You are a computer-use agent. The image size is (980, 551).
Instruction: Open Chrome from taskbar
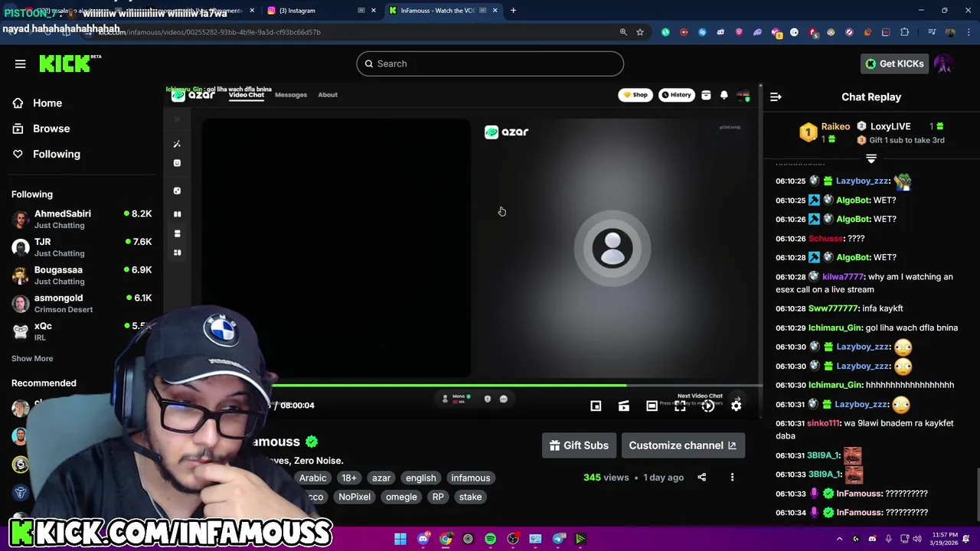[x=445, y=539]
